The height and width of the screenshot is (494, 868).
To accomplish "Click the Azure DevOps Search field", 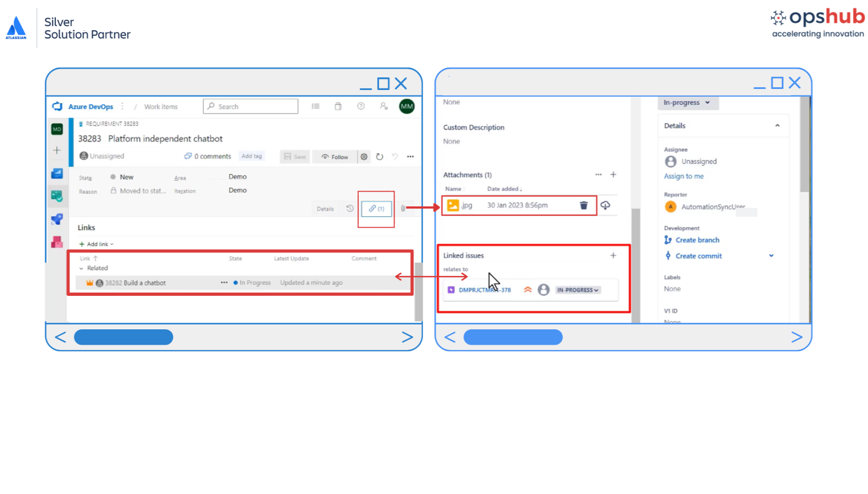I will 251,106.
